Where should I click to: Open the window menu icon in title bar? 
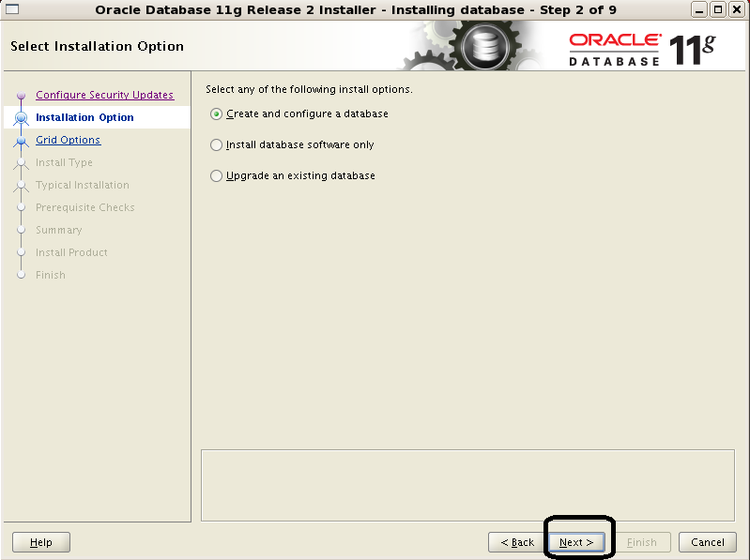[x=12, y=9]
